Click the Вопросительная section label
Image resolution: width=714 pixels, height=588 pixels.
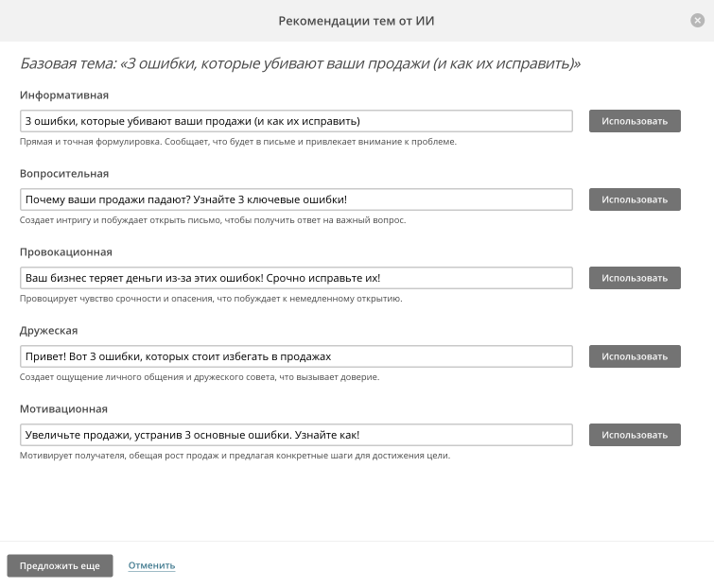click(64, 173)
